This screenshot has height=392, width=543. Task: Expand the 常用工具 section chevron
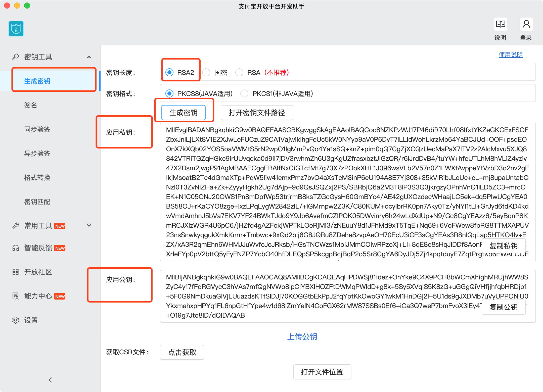[x=89, y=225]
